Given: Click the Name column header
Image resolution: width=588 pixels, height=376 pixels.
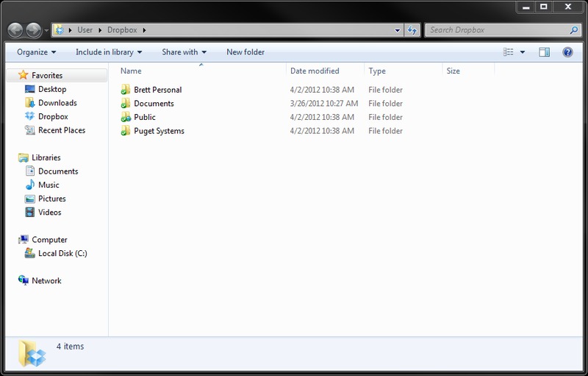Looking at the screenshot, I should [131, 71].
